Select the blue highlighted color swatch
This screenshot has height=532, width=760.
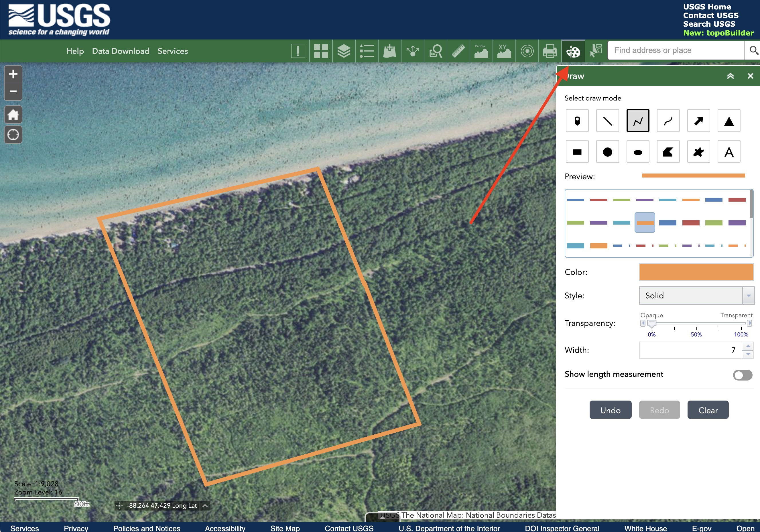tap(645, 222)
